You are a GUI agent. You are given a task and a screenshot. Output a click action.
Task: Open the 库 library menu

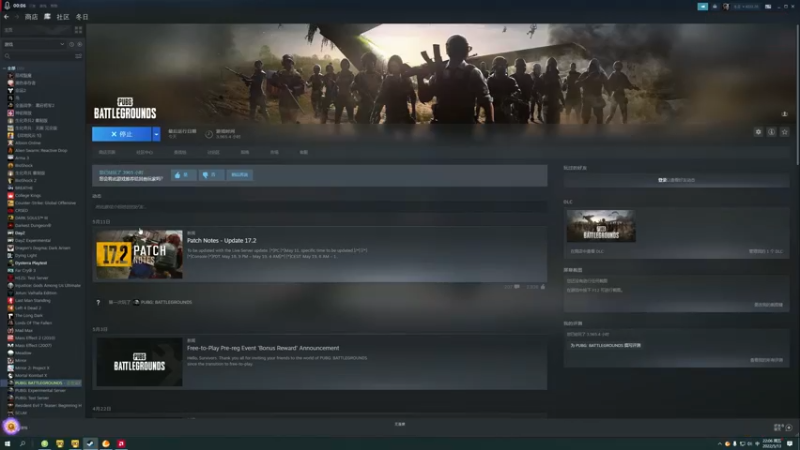point(47,17)
